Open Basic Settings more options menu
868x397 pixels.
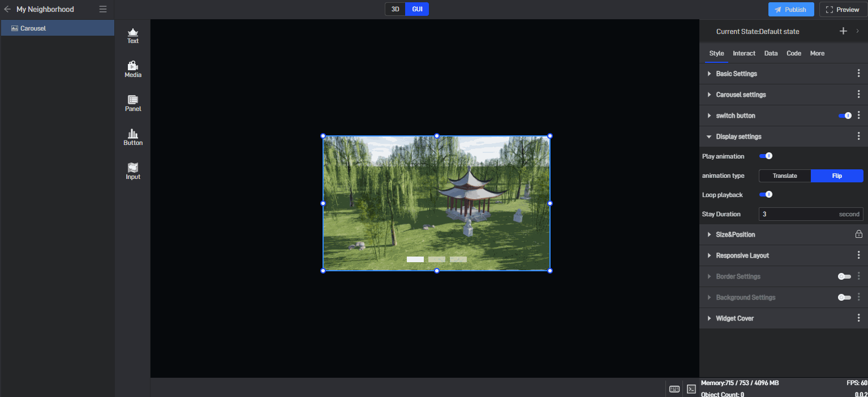tap(859, 74)
